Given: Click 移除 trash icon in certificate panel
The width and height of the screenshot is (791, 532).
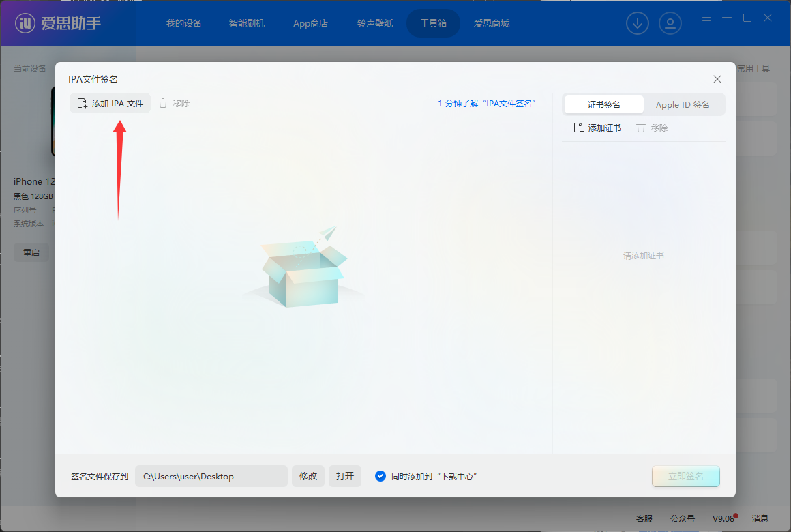Looking at the screenshot, I should click(x=641, y=128).
